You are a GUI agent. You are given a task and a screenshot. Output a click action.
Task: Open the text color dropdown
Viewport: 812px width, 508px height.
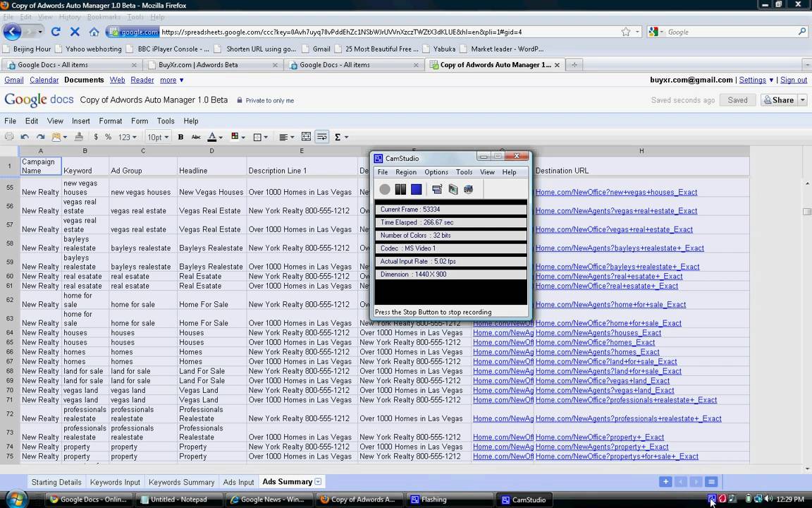(x=215, y=137)
